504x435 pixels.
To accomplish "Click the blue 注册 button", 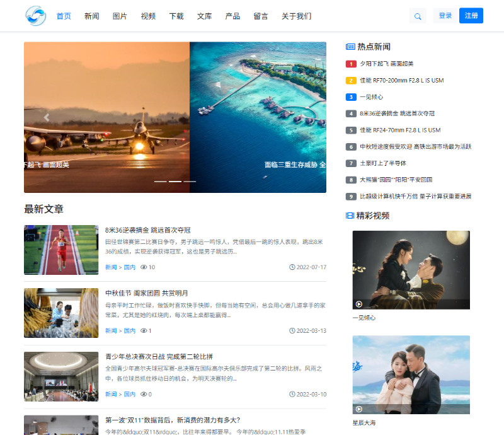I will point(471,16).
